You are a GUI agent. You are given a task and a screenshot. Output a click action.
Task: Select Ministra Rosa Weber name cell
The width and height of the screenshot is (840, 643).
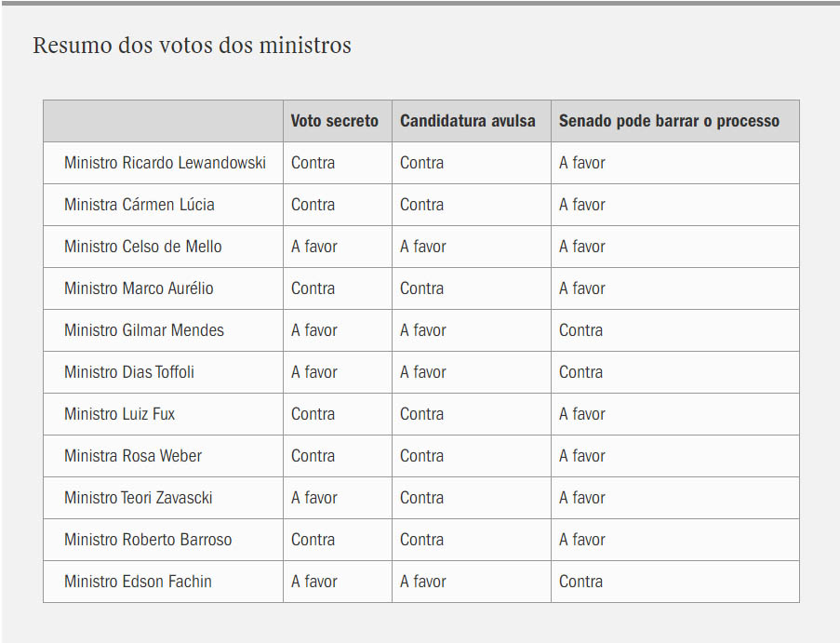pyautogui.click(x=164, y=455)
